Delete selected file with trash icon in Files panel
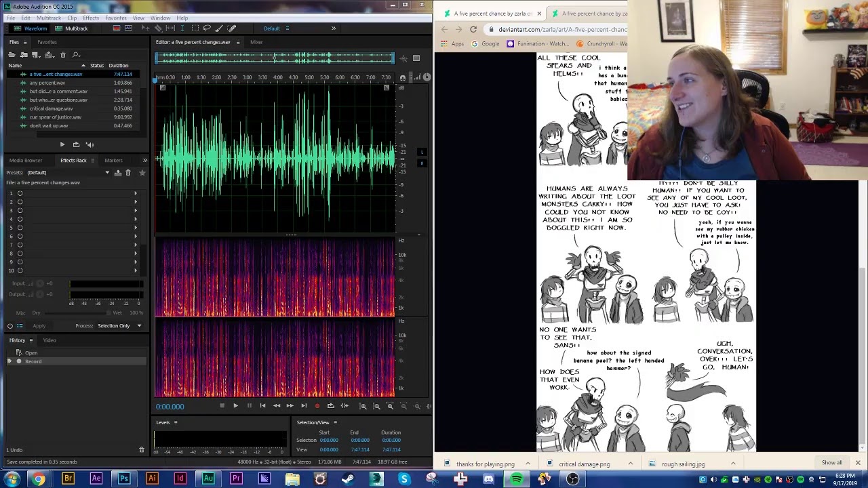 (x=63, y=55)
